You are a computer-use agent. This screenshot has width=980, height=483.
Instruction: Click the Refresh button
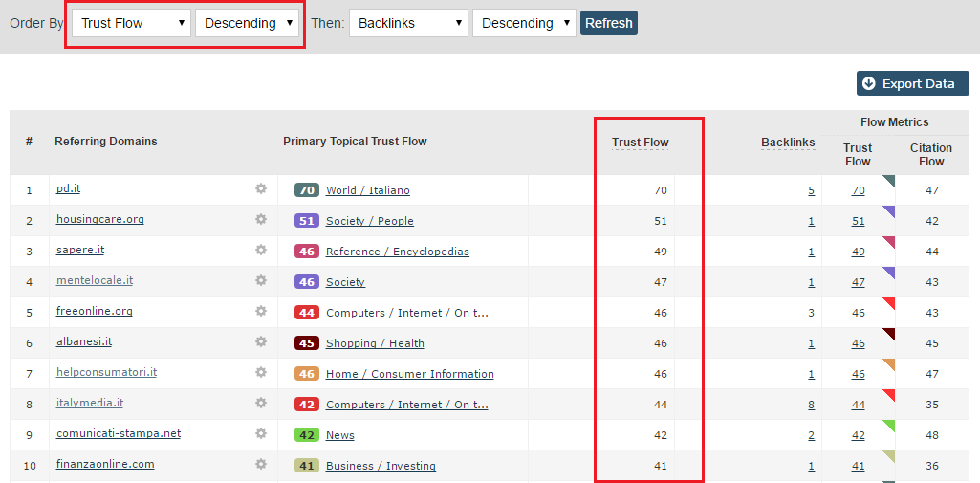[609, 23]
